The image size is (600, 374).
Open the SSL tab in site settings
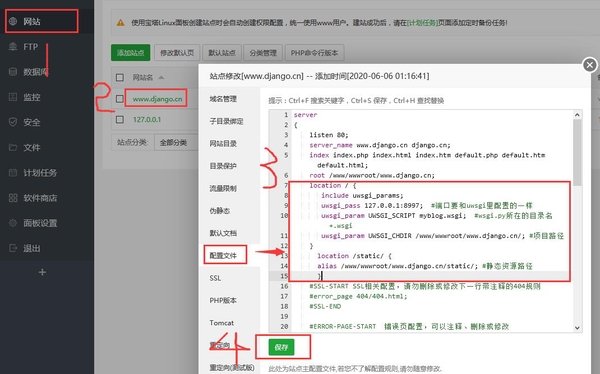point(215,278)
